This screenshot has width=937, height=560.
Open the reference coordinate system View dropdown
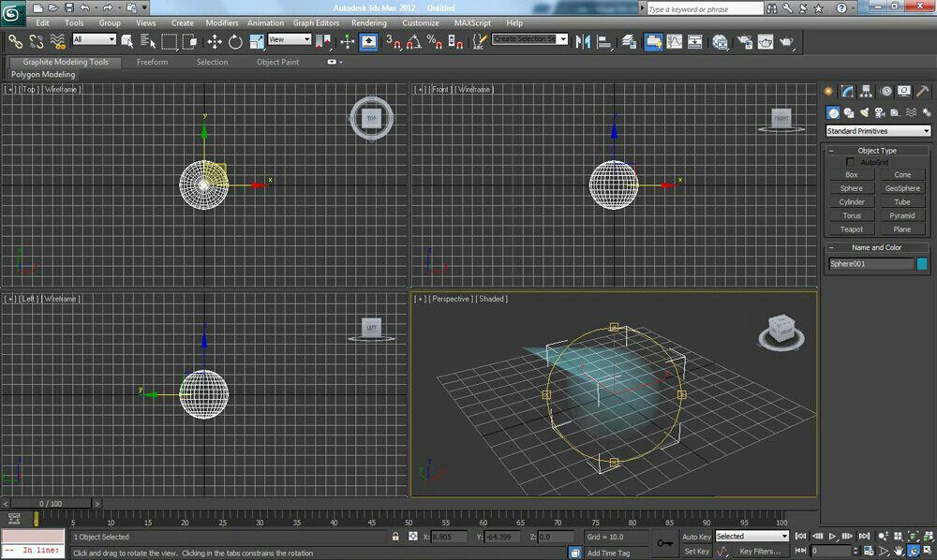[x=290, y=39]
